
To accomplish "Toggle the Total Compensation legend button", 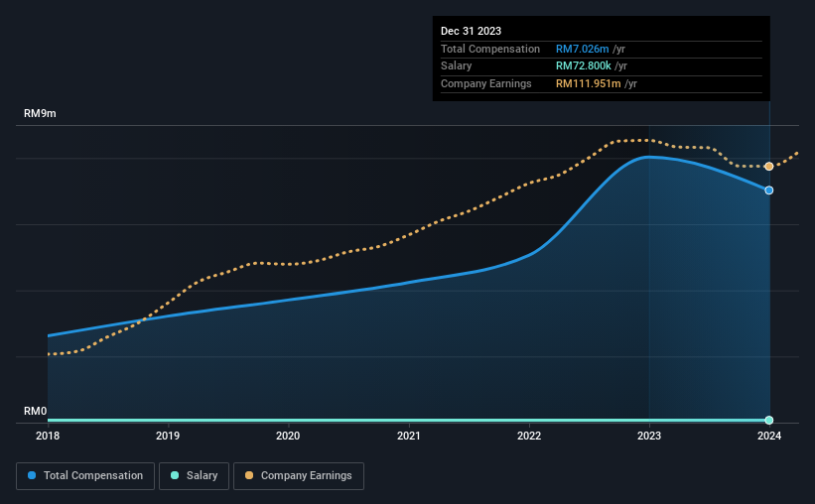I will point(85,476).
